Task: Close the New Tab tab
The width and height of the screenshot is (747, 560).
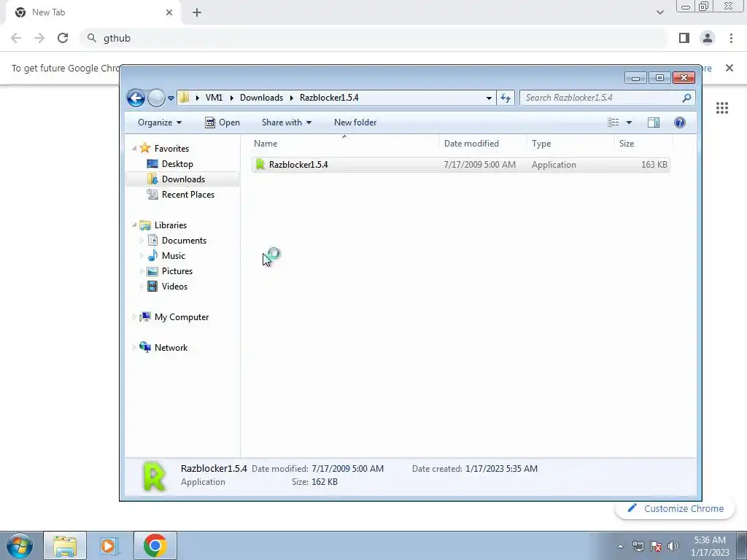Action: click(x=169, y=12)
